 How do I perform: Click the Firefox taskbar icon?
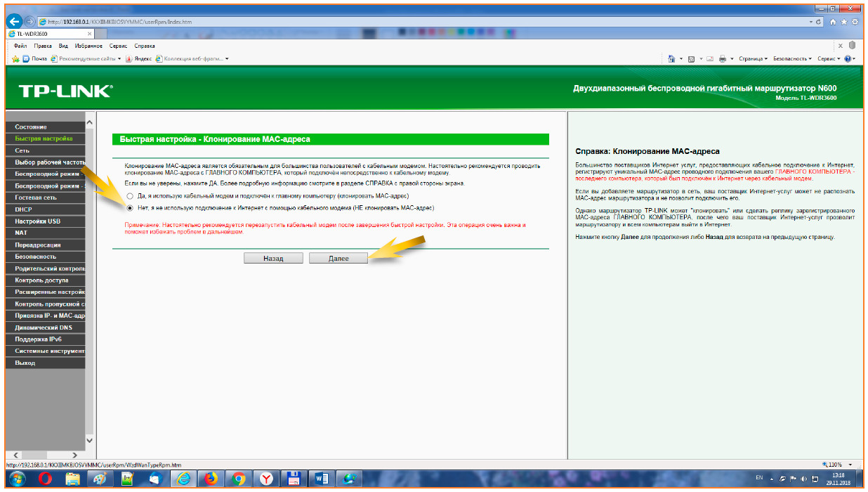[x=210, y=479]
